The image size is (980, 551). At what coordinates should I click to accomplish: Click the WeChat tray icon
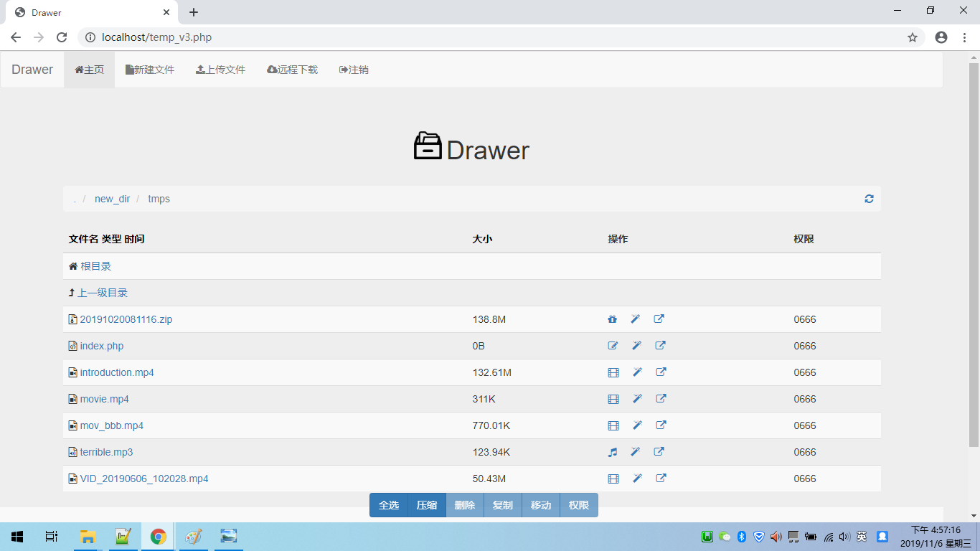(725, 536)
